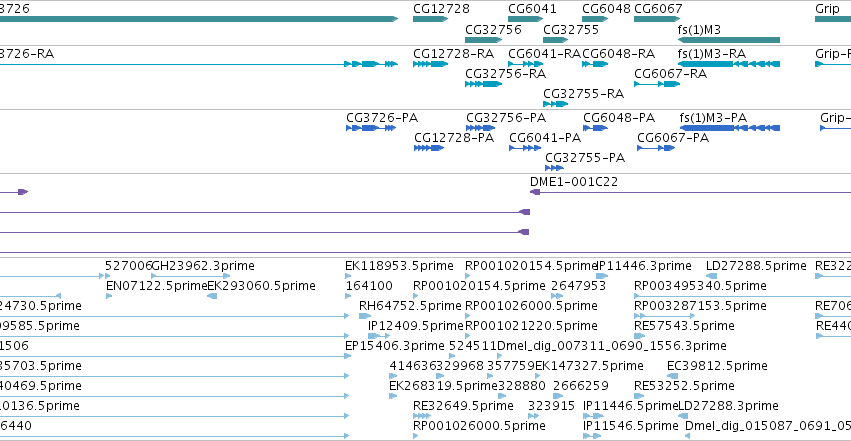The width and height of the screenshot is (851, 441).
Task: Select the 524511 feature label
Action: pyautogui.click(x=473, y=346)
